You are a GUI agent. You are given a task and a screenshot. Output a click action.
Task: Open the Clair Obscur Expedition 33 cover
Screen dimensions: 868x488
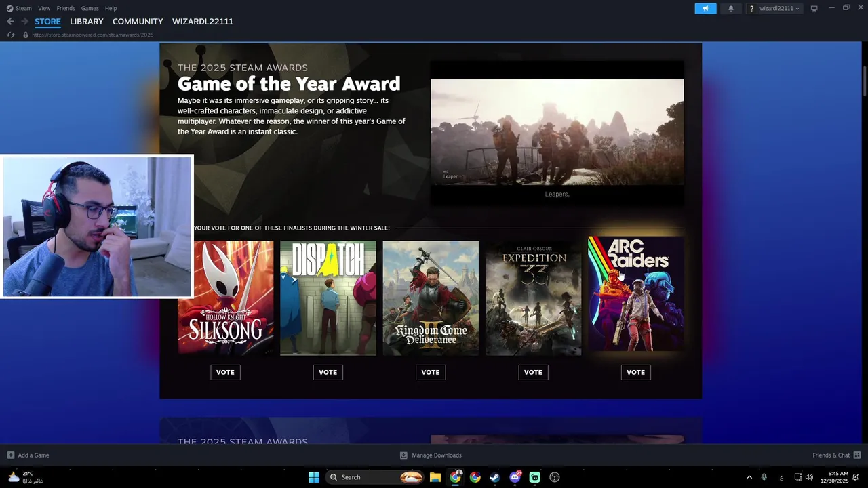[533, 298]
